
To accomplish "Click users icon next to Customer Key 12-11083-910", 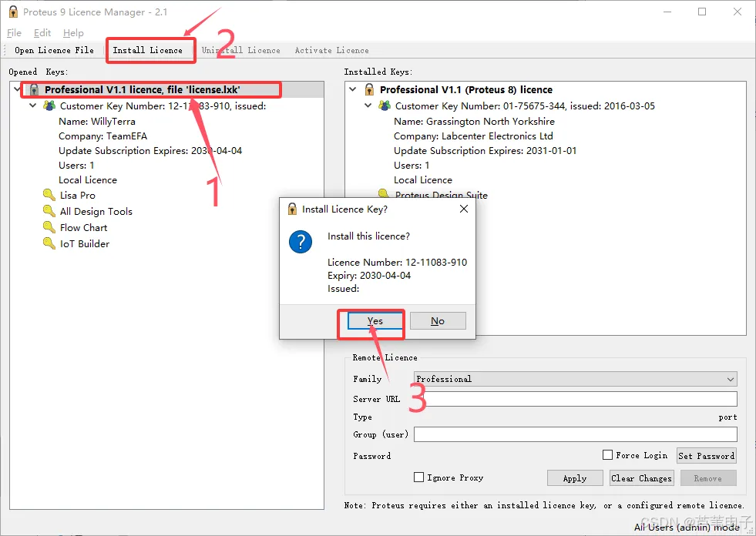I will click(49, 106).
